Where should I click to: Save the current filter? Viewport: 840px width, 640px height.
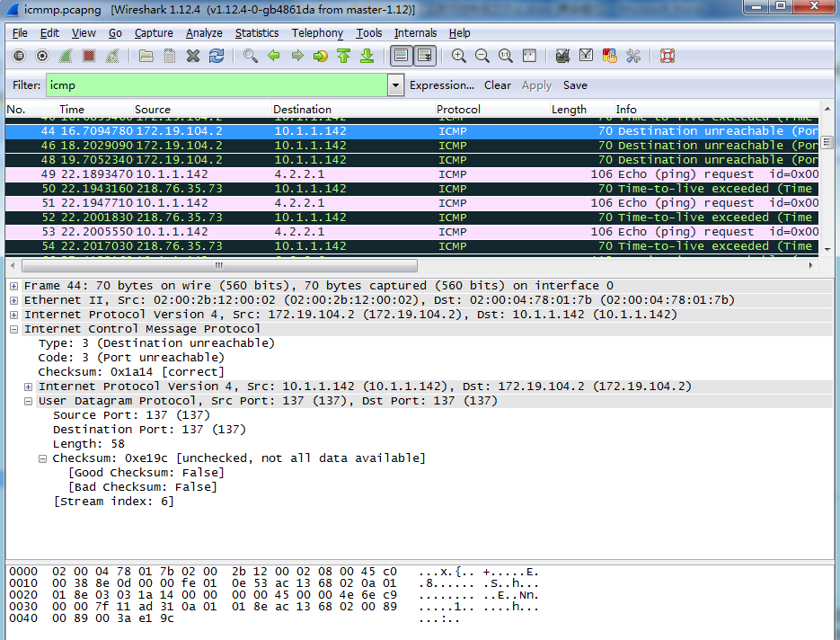point(575,85)
